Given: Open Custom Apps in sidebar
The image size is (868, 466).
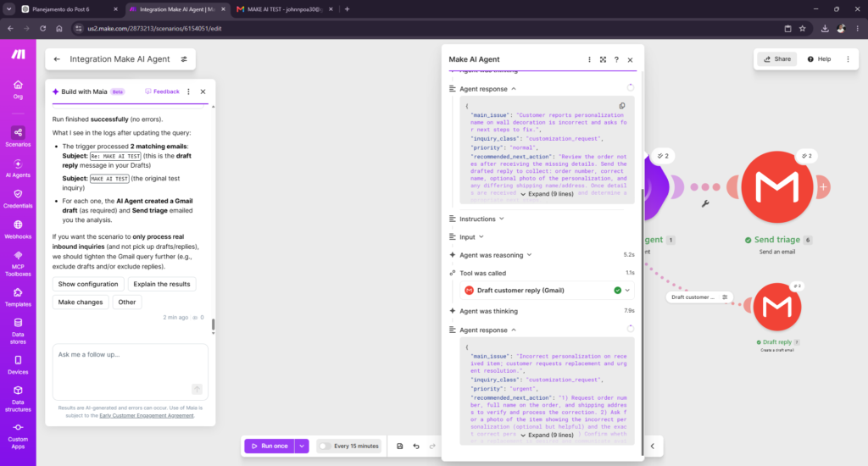Looking at the screenshot, I should pyautogui.click(x=18, y=435).
